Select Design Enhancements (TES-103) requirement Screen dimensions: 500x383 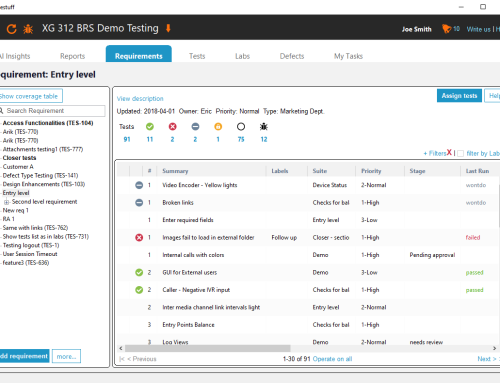[44, 184]
